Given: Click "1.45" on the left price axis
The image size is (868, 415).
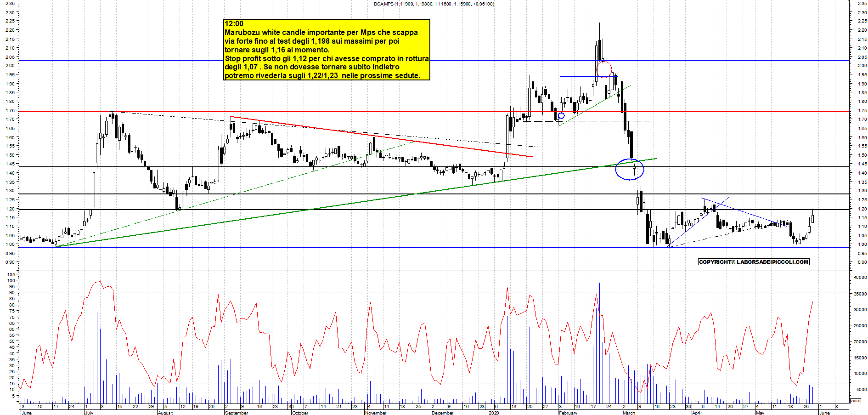Looking at the screenshot, I should 10,164.
